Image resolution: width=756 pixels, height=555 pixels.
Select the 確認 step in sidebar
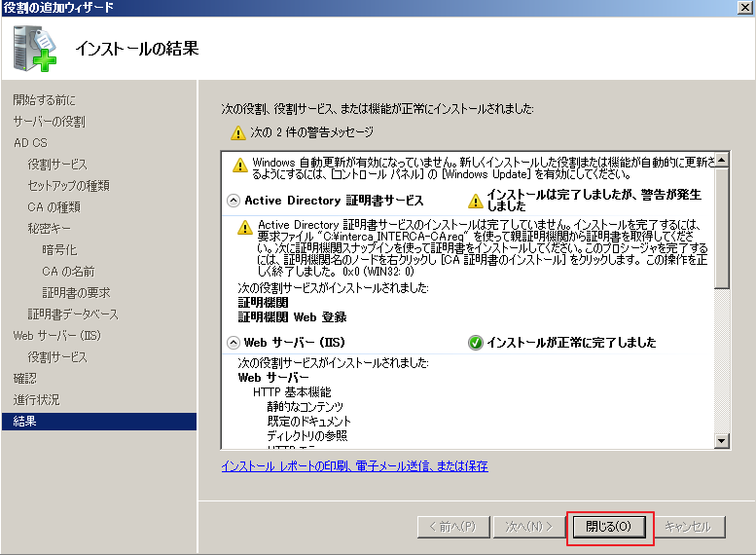point(25,379)
